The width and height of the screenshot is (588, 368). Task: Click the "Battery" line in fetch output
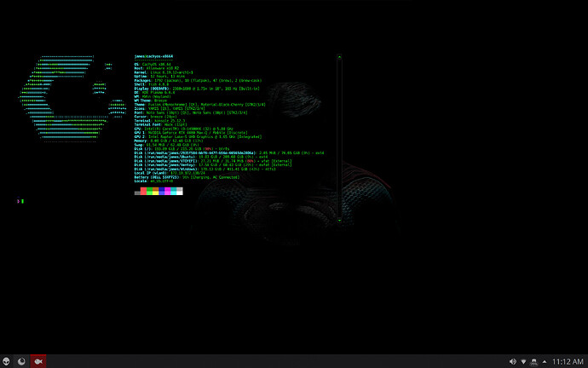click(x=187, y=177)
